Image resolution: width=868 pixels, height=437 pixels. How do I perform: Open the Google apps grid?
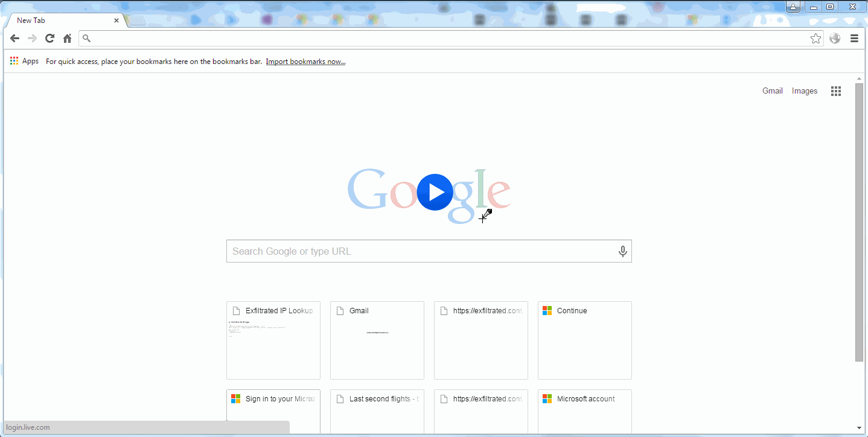click(x=835, y=91)
